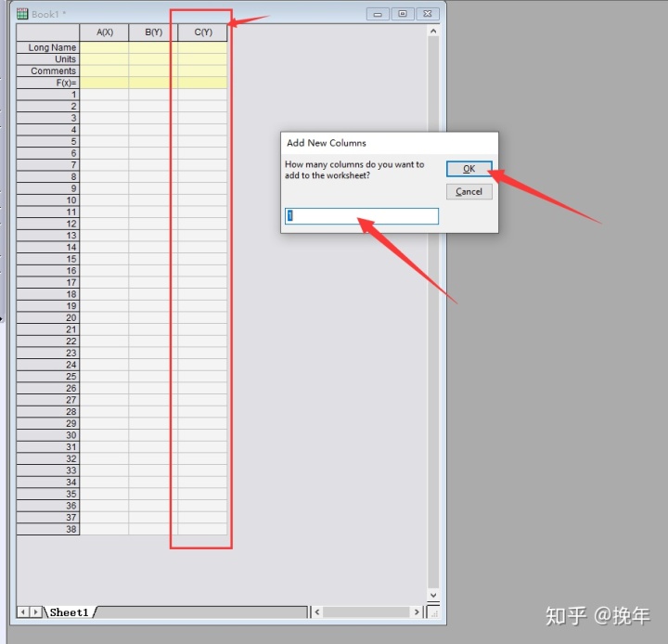Open the Sheet1 tab

(69, 612)
